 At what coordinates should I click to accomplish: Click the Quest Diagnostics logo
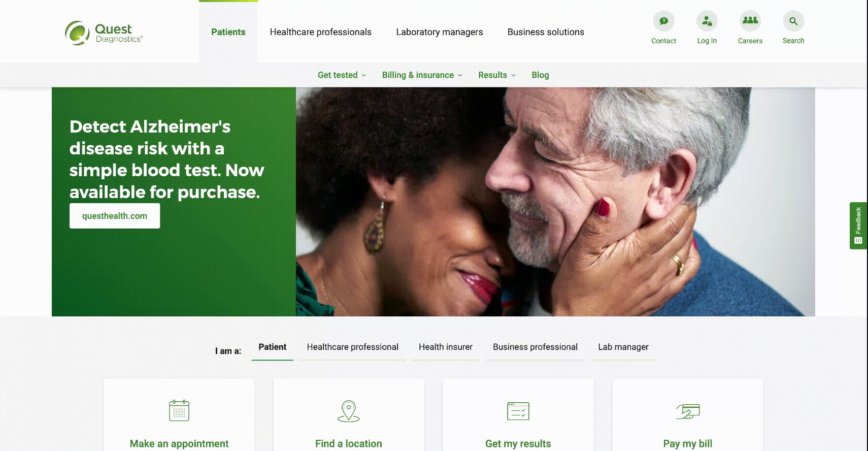click(x=104, y=33)
